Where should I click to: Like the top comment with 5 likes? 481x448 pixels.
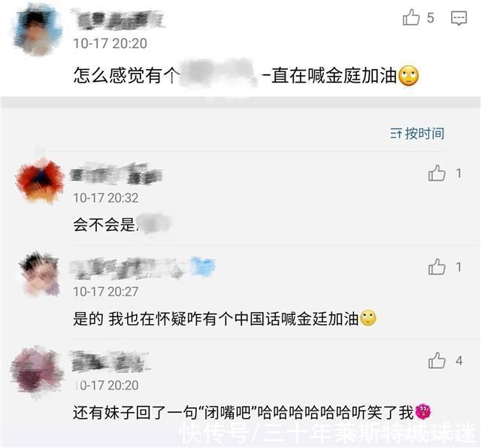[x=411, y=17]
